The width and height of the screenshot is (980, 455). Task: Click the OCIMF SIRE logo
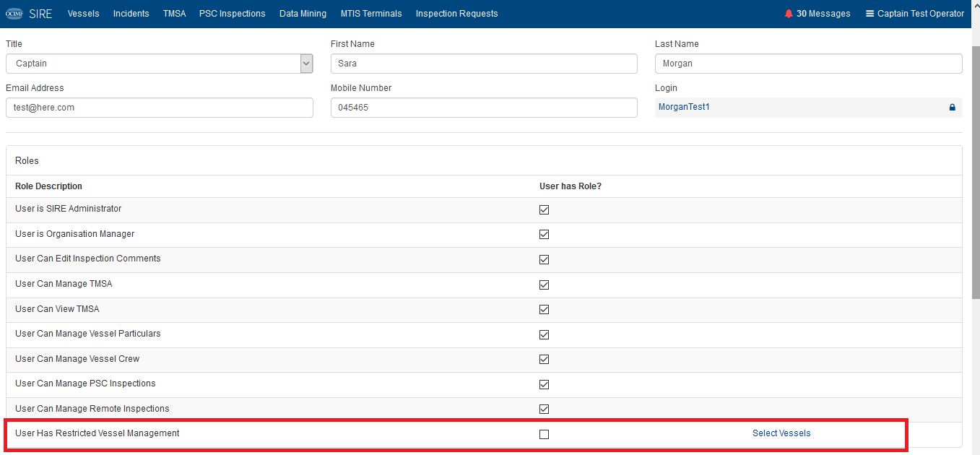pos(14,14)
